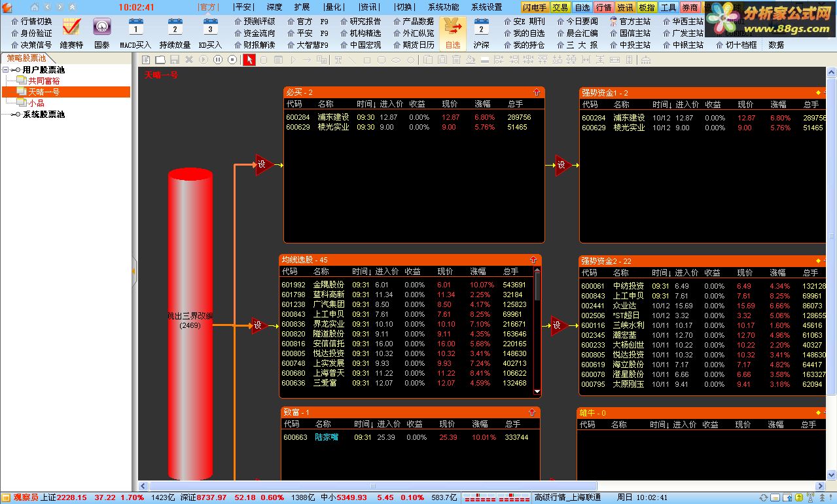837x504 pixels.
Task: Open the 系统功能 menu
Action: 444,7
